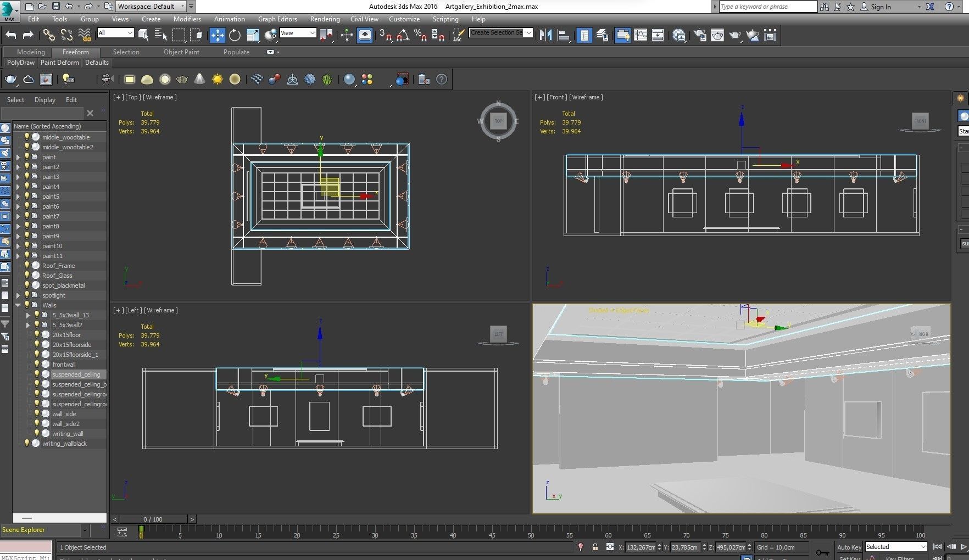Viewport: 969px width, 560px height.
Task: Open the Rendering menu
Action: [325, 19]
